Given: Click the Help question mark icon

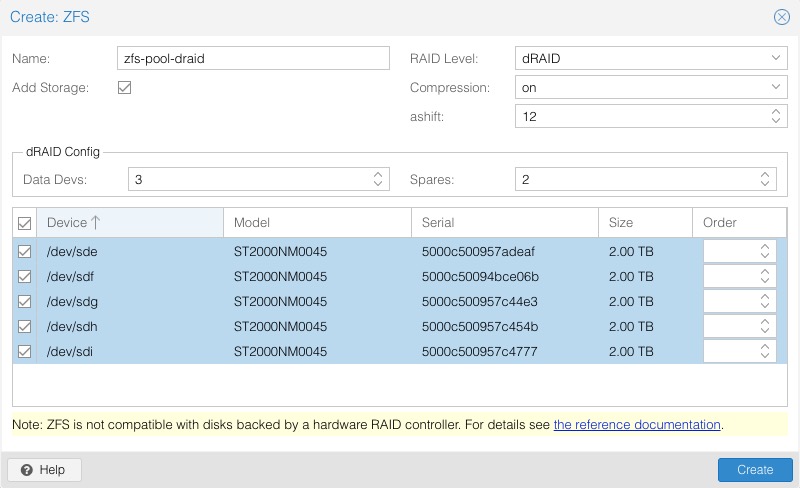Looking at the screenshot, I should [x=27, y=470].
